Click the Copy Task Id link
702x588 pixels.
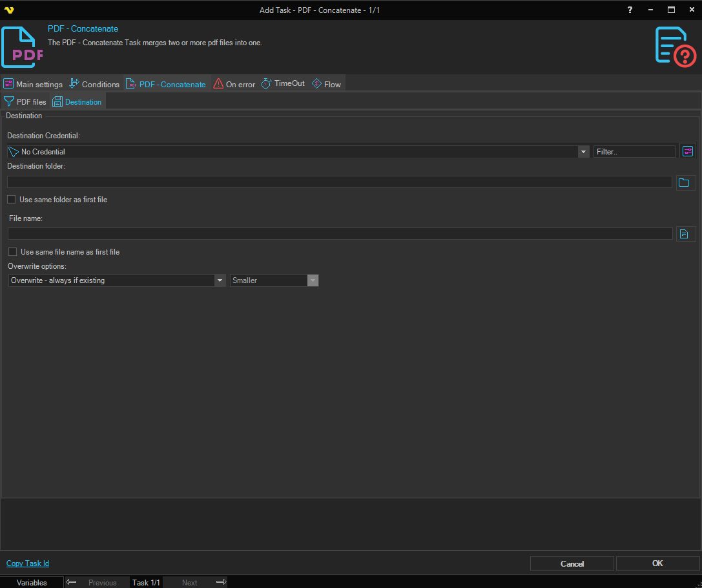click(x=28, y=563)
